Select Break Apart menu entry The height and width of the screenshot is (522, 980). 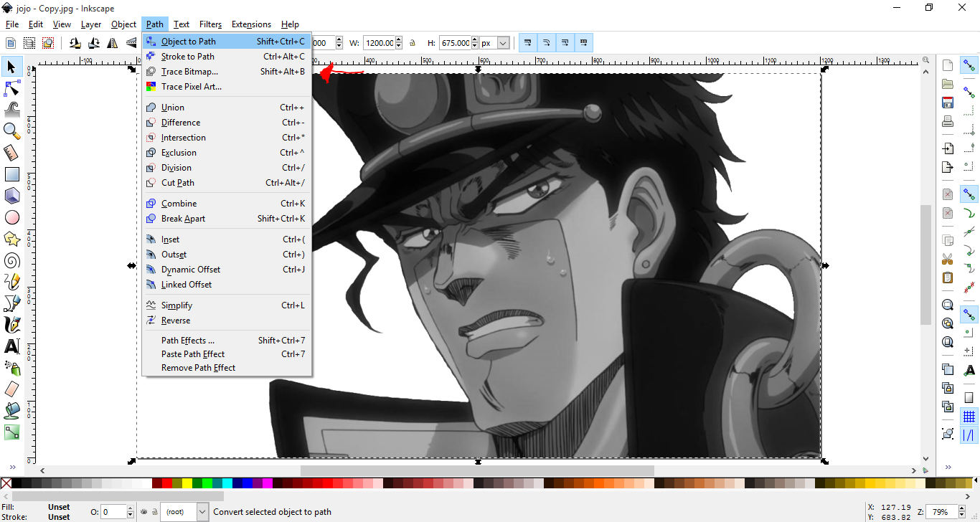[227, 219]
